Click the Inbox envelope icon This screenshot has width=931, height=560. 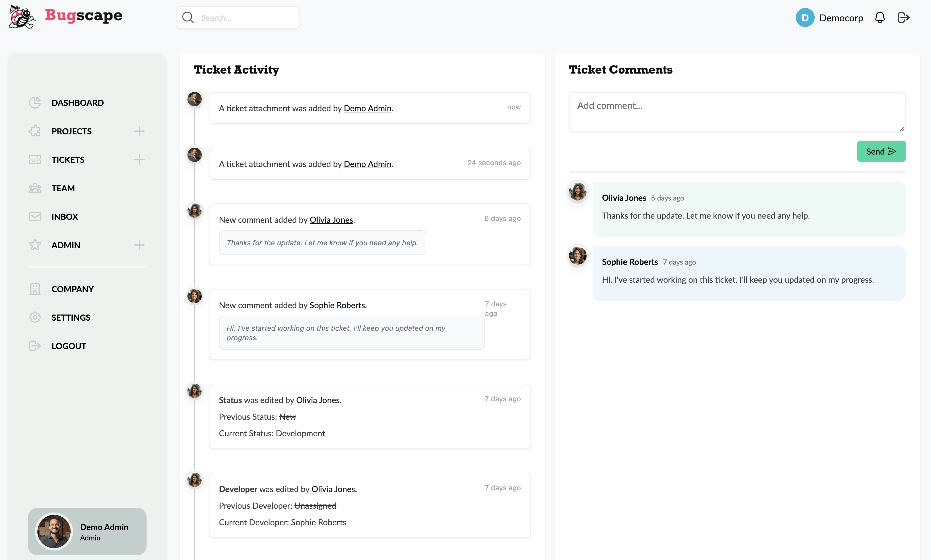(35, 217)
